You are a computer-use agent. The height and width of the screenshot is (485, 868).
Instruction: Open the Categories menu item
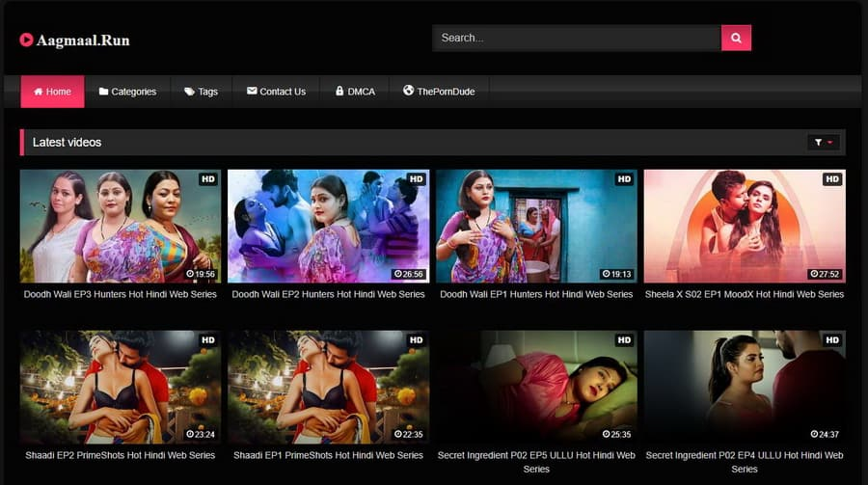[x=133, y=92]
